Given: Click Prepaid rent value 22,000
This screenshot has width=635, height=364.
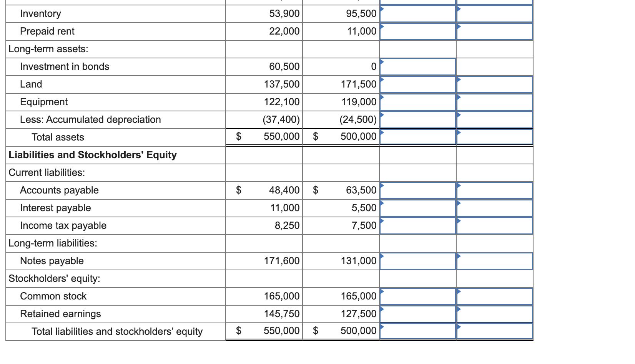Looking at the screenshot, I should tap(284, 31).
